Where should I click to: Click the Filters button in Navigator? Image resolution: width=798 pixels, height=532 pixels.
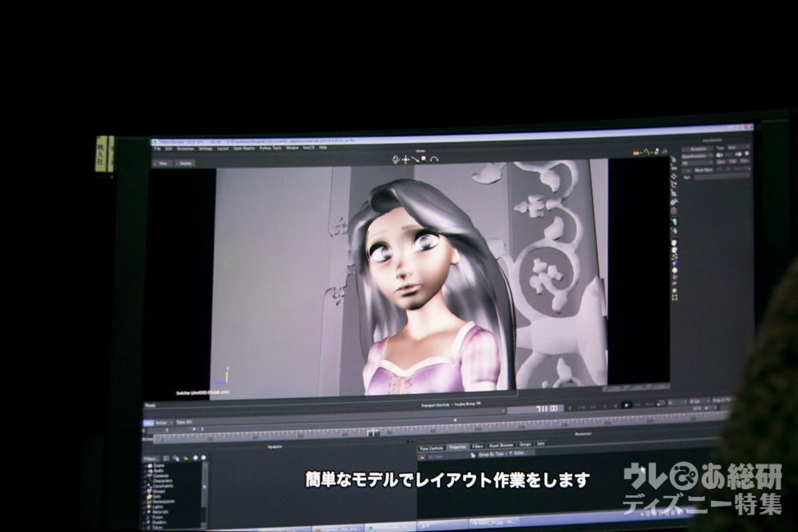point(151,459)
